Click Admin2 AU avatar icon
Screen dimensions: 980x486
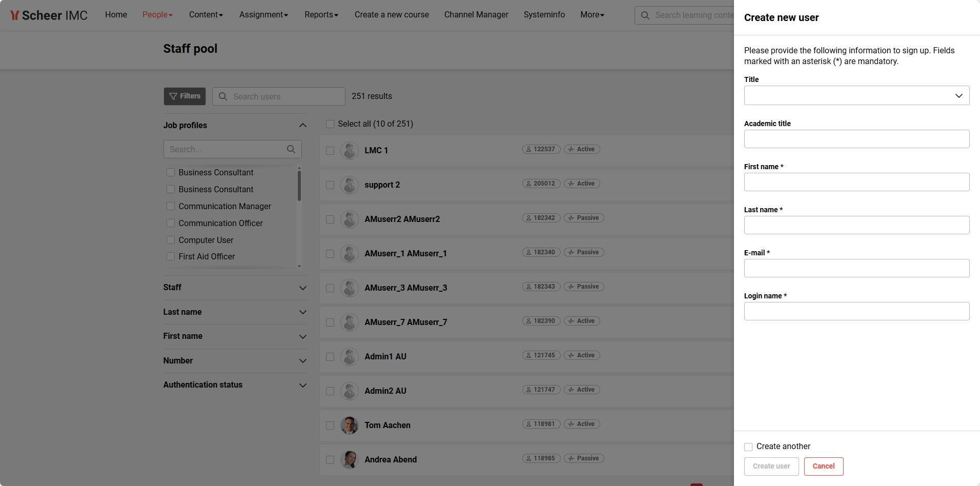pyautogui.click(x=350, y=391)
